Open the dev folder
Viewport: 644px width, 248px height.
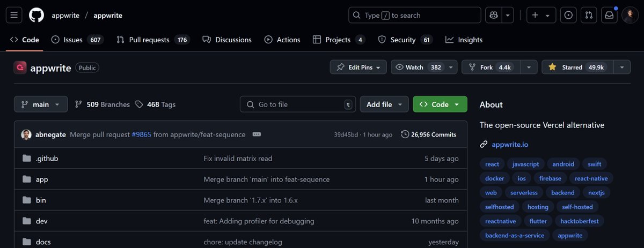point(42,221)
